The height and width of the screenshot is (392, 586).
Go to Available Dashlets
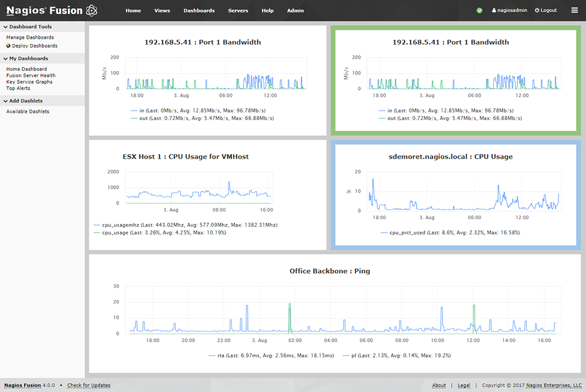tap(28, 111)
